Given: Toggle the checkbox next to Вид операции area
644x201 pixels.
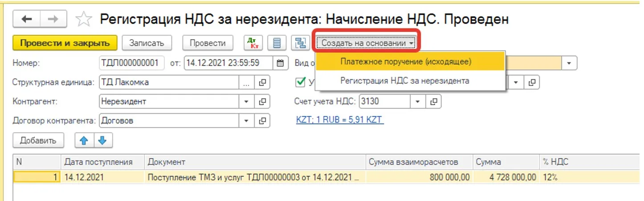Looking at the screenshot, I should tap(300, 82).
